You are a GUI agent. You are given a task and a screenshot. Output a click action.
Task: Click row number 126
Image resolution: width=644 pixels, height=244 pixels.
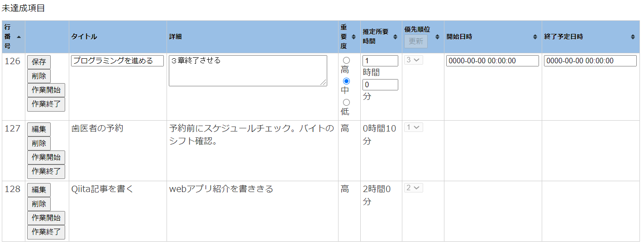(13, 61)
